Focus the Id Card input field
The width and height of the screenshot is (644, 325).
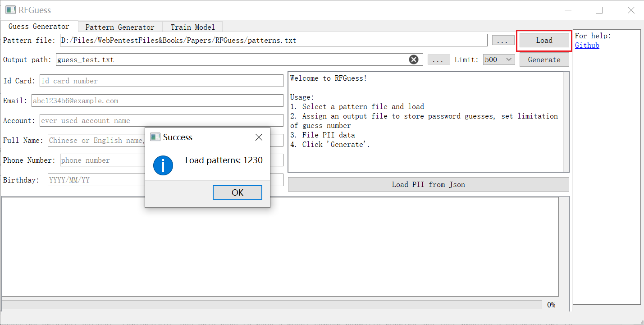[161, 81]
